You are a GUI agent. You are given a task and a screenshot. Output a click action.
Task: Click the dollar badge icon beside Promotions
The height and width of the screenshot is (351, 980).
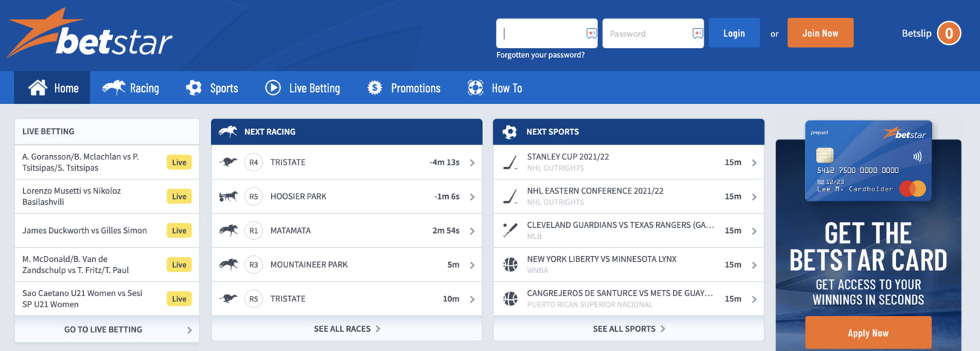(x=375, y=88)
